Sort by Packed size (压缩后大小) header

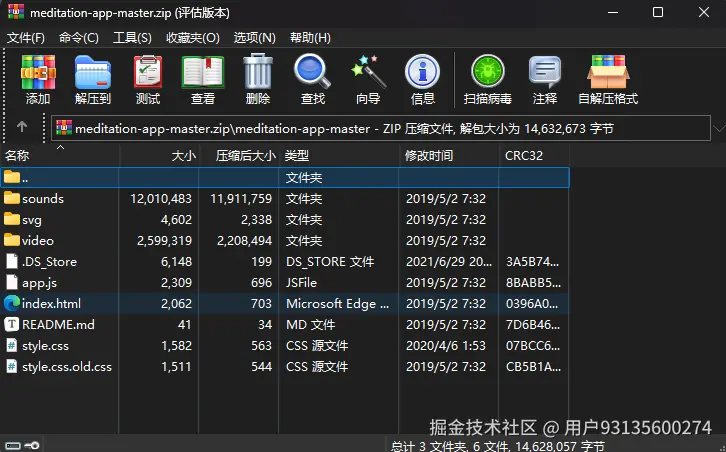(239, 155)
